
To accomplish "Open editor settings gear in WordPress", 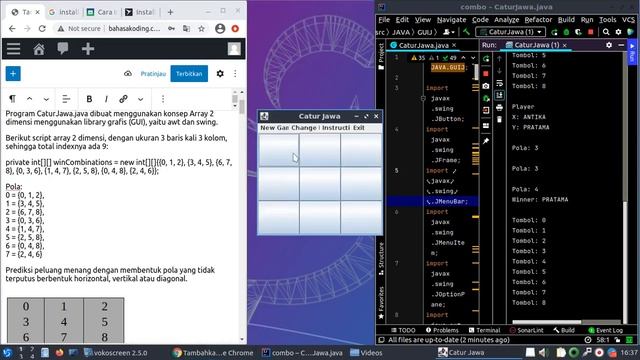I will [220, 74].
